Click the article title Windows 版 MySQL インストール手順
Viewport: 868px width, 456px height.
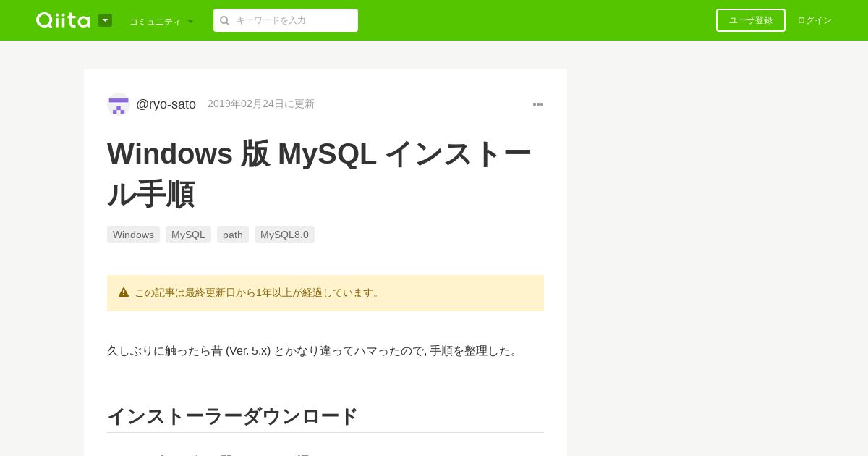[319, 174]
